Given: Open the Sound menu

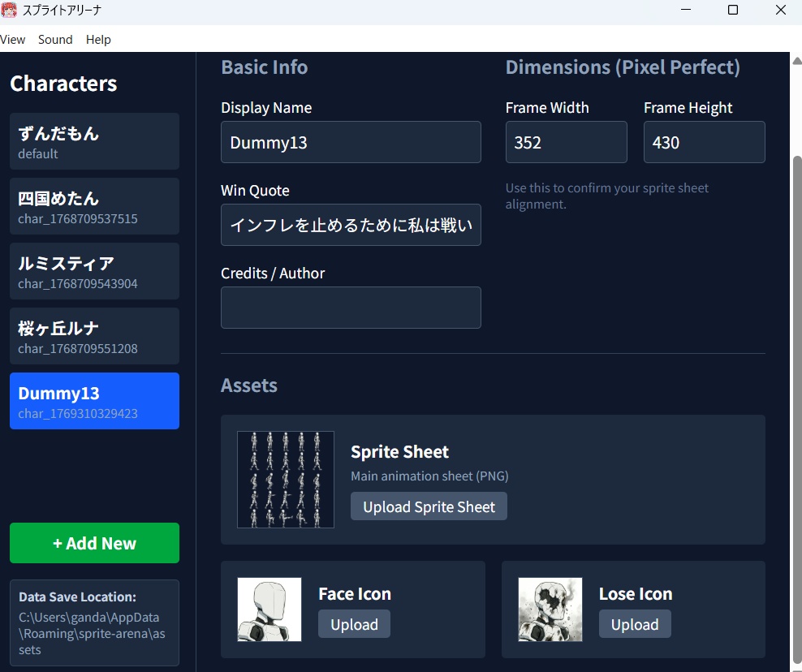Looking at the screenshot, I should (55, 39).
